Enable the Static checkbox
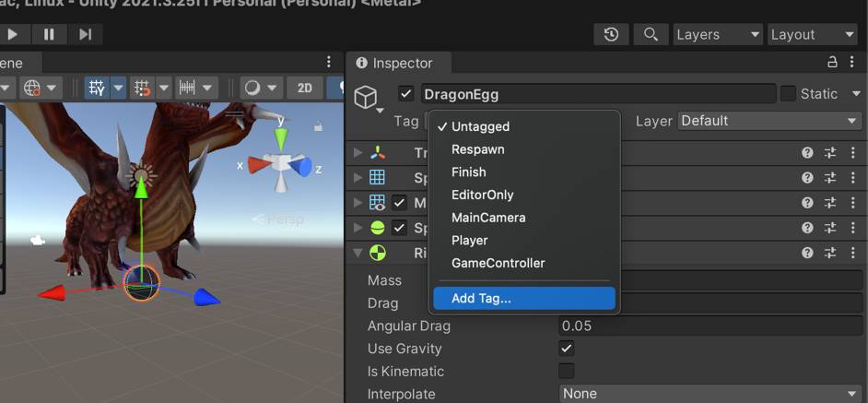This screenshot has height=403, width=868. click(788, 94)
